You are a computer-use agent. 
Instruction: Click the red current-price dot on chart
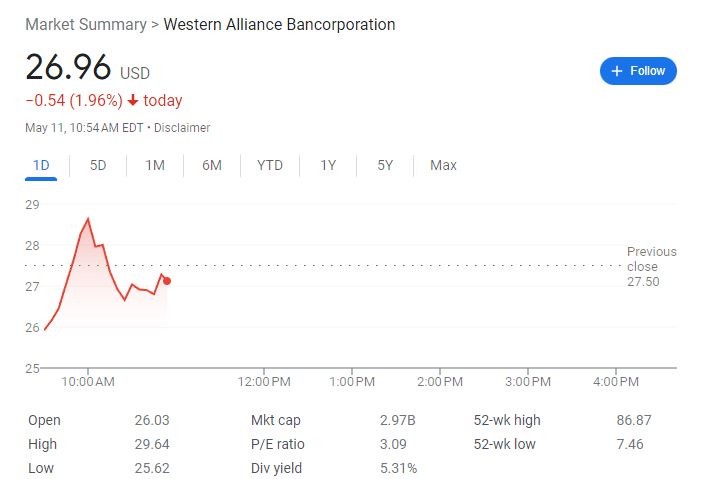point(167,281)
